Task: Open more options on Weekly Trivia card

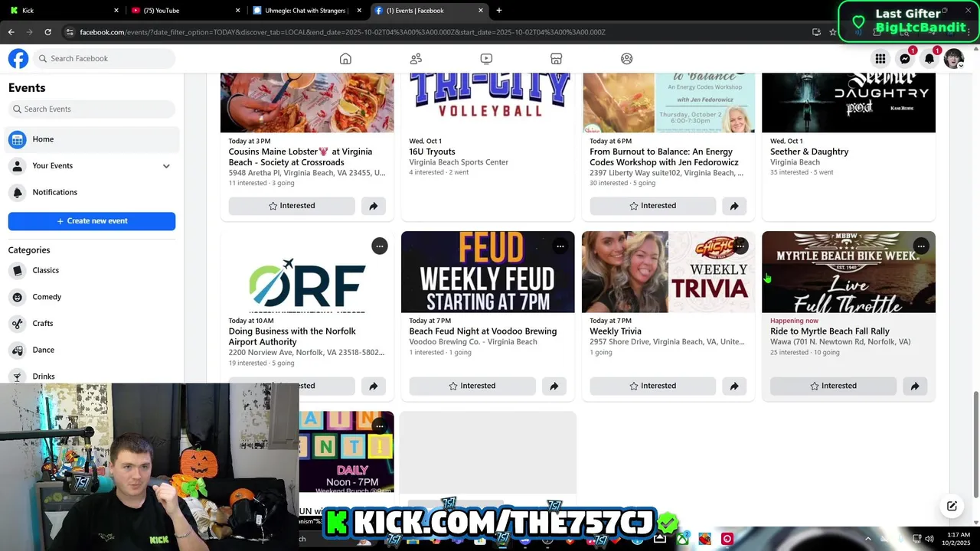Action: tap(741, 246)
